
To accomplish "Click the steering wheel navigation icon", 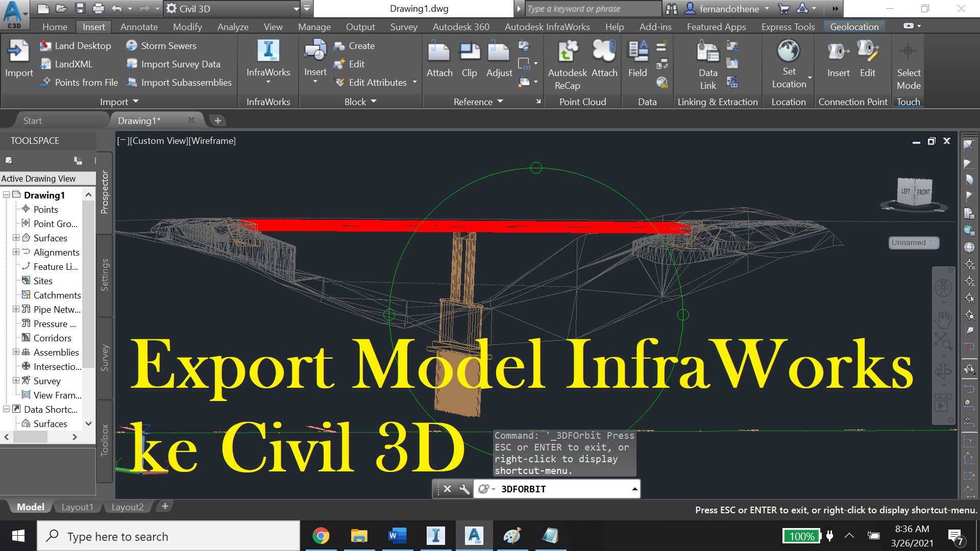I will point(943,288).
